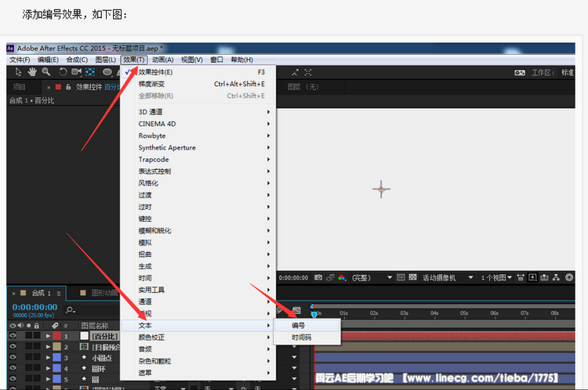The height and width of the screenshot is (390, 588).
Task: Open the 合成(C) menu
Action: pyautogui.click(x=77, y=60)
